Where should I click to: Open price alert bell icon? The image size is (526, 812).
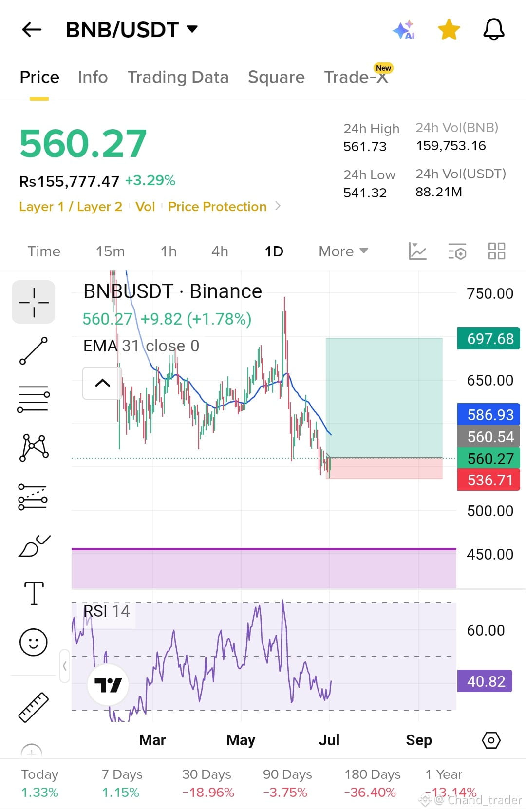[493, 30]
